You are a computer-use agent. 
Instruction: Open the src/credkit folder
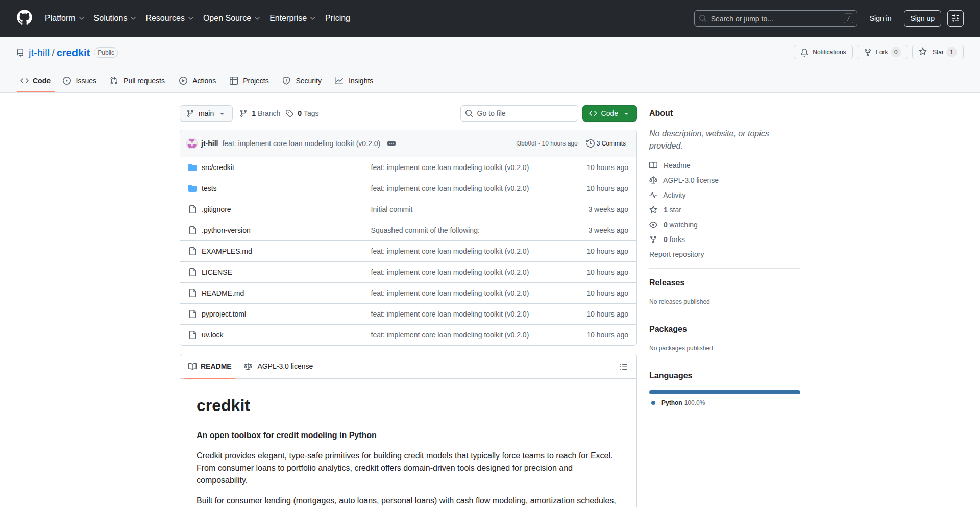pos(217,167)
